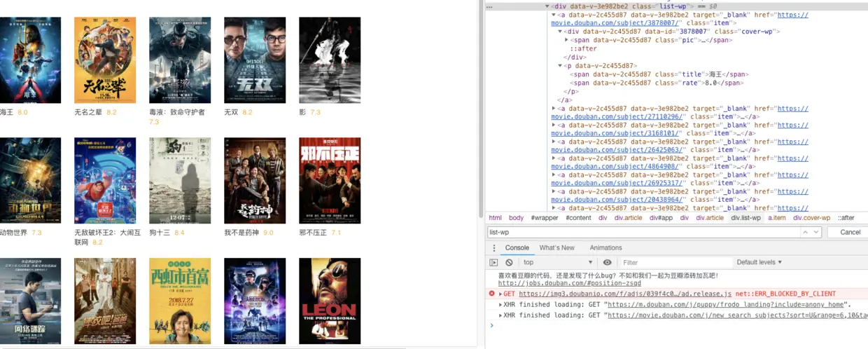Select the span class title 海王 row
The height and width of the screenshot is (349, 868).
tap(660, 74)
